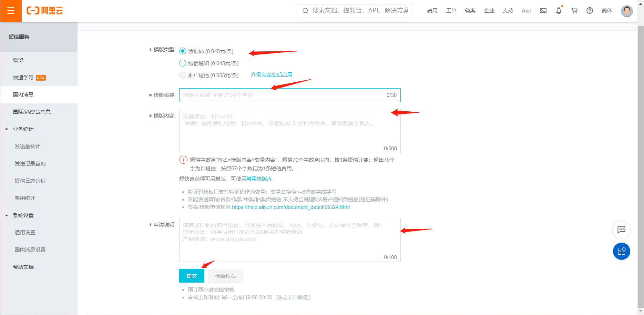Open the 工单 top menu
This screenshot has height=315, width=644.
coord(451,11)
